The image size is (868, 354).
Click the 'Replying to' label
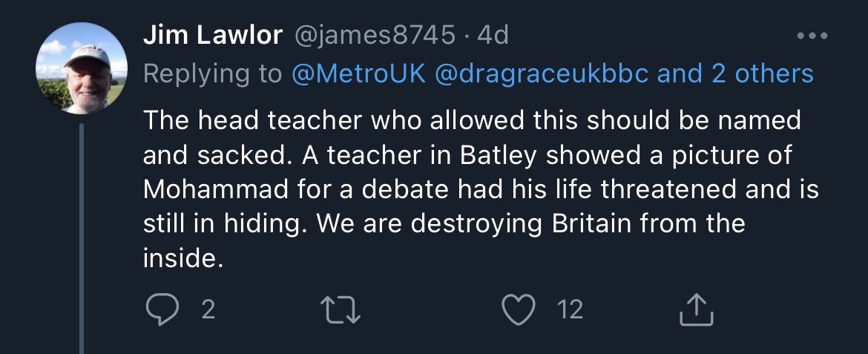pyautogui.click(x=212, y=73)
